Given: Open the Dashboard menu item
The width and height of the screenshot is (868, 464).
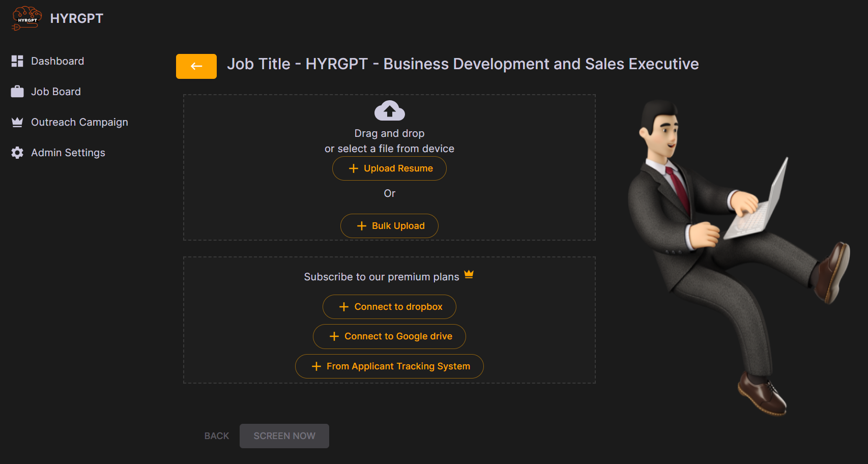Looking at the screenshot, I should coord(57,61).
